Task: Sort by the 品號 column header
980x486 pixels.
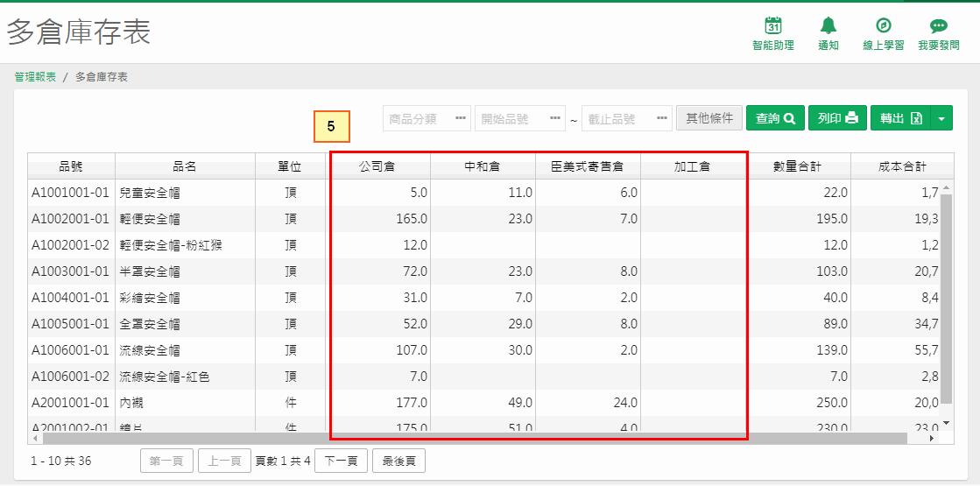Action: point(71,166)
